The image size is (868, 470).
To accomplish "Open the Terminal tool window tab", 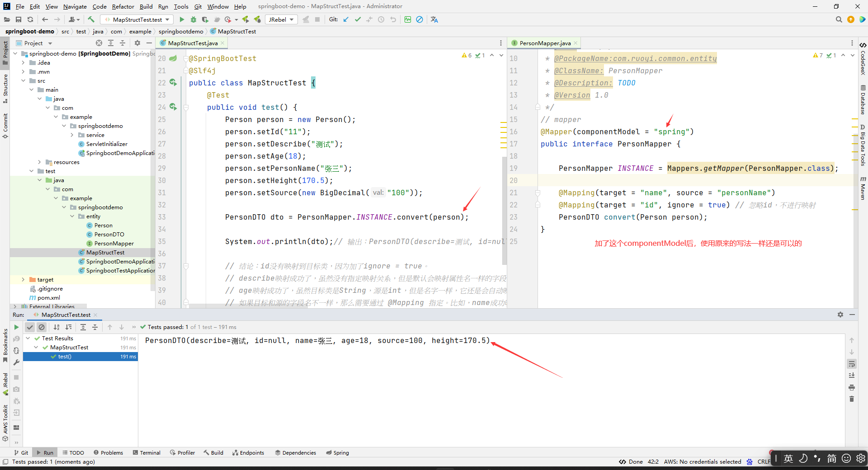I will click(147, 452).
